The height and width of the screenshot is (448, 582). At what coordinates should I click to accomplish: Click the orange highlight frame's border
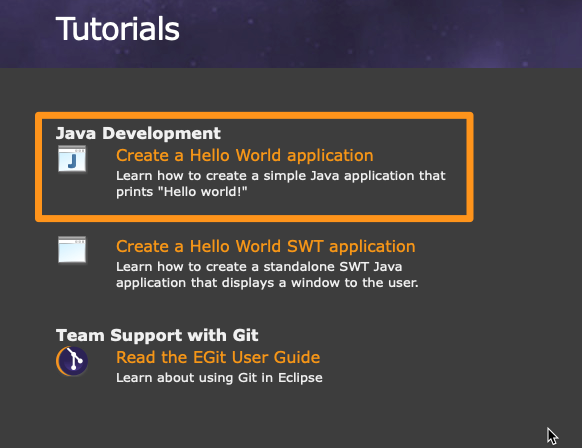(x=254, y=116)
